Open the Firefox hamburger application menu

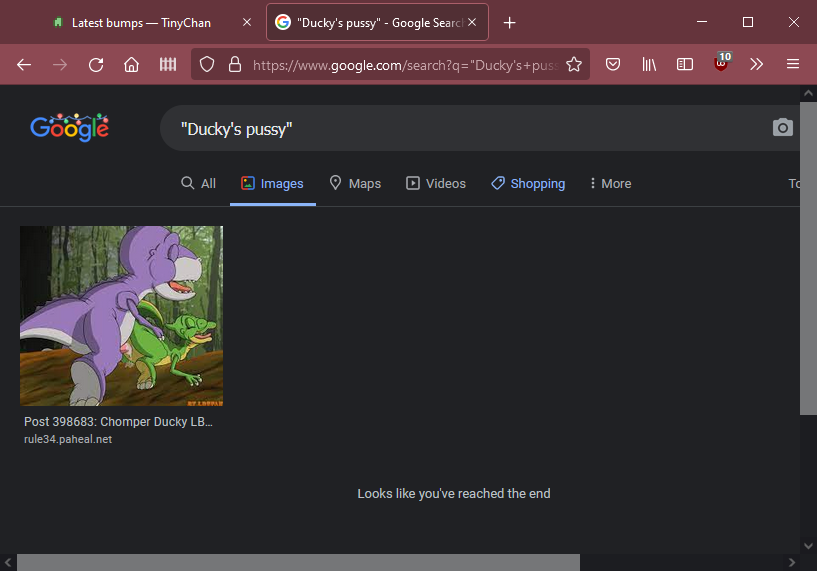point(793,64)
